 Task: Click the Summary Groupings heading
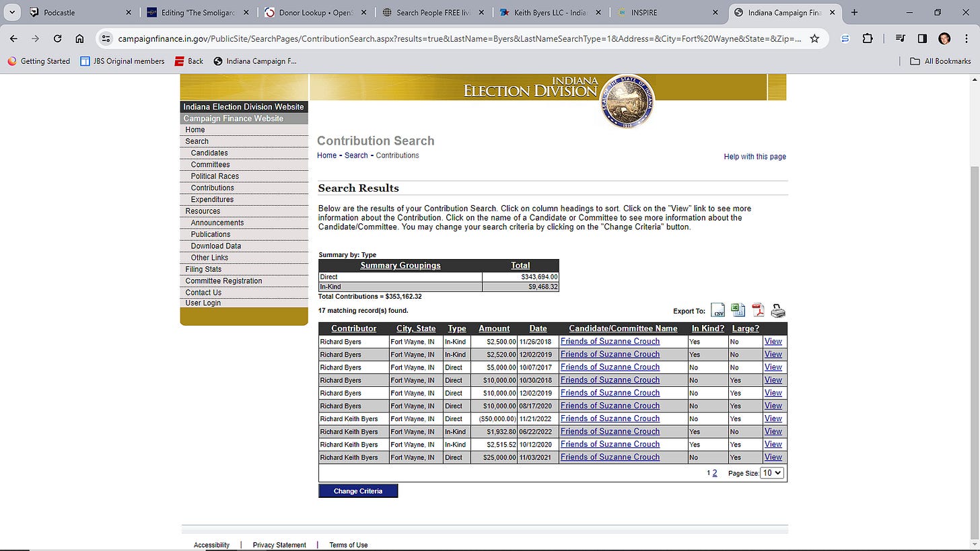pos(400,265)
